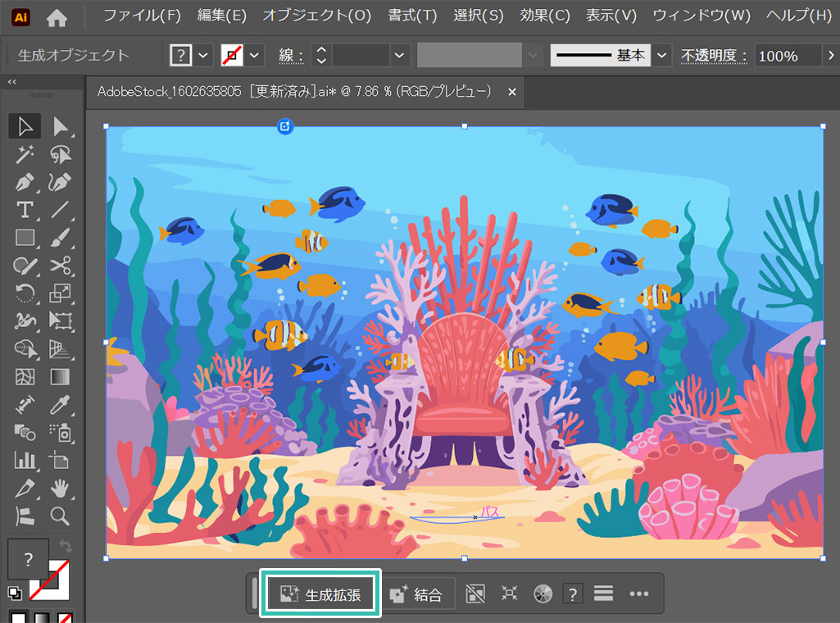
Task: Click the Home icon
Action: click(57, 16)
